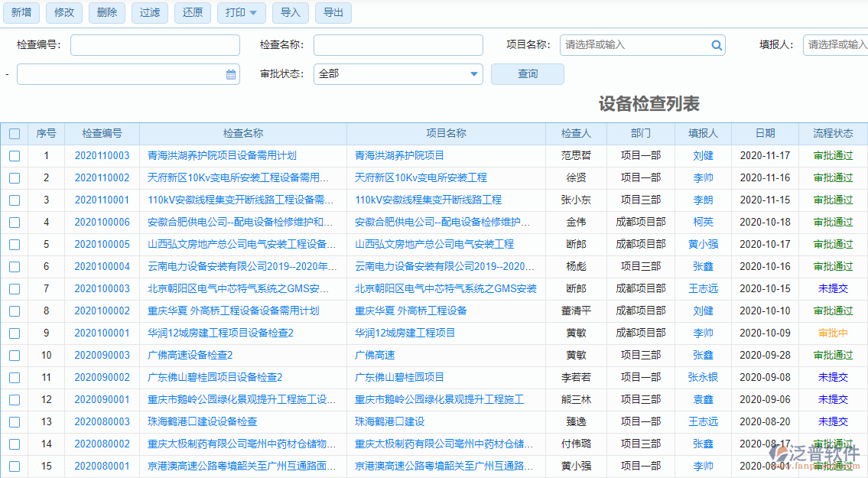Toggle the select-all checkbox in table header
Viewport: 868px width, 478px height.
pyautogui.click(x=14, y=133)
